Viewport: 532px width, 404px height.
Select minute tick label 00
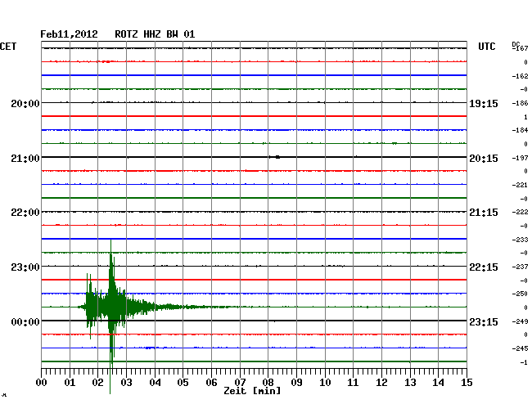(42, 383)
